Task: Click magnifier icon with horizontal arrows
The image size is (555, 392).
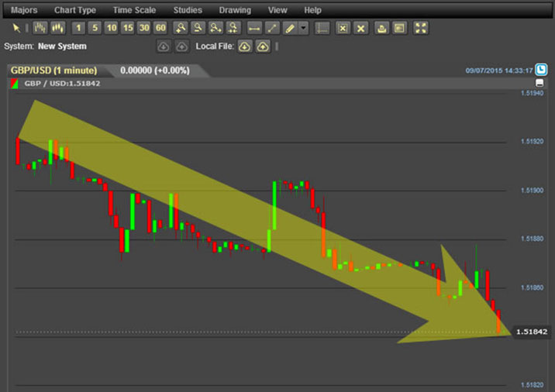Action: point(215,28)
